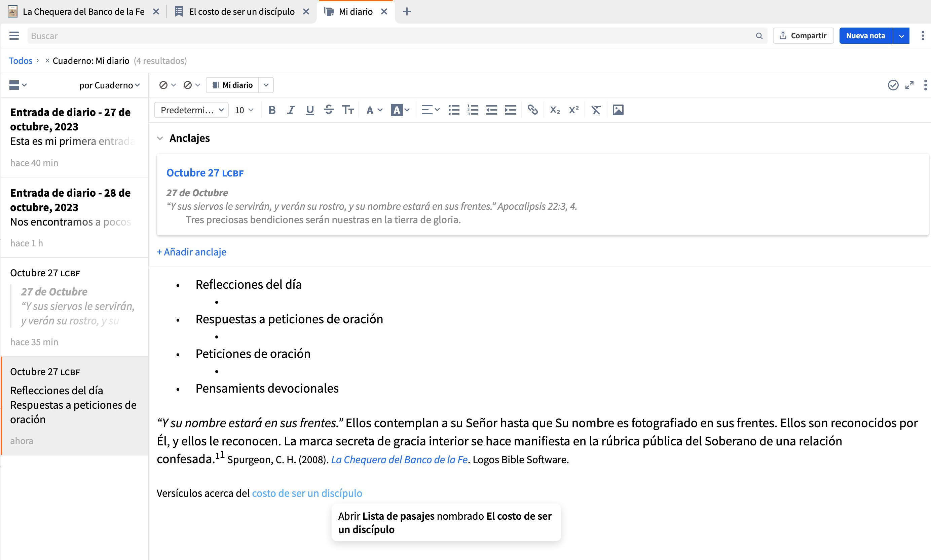
Task: Apply strikethrough formatting
Action: (329, 110)
